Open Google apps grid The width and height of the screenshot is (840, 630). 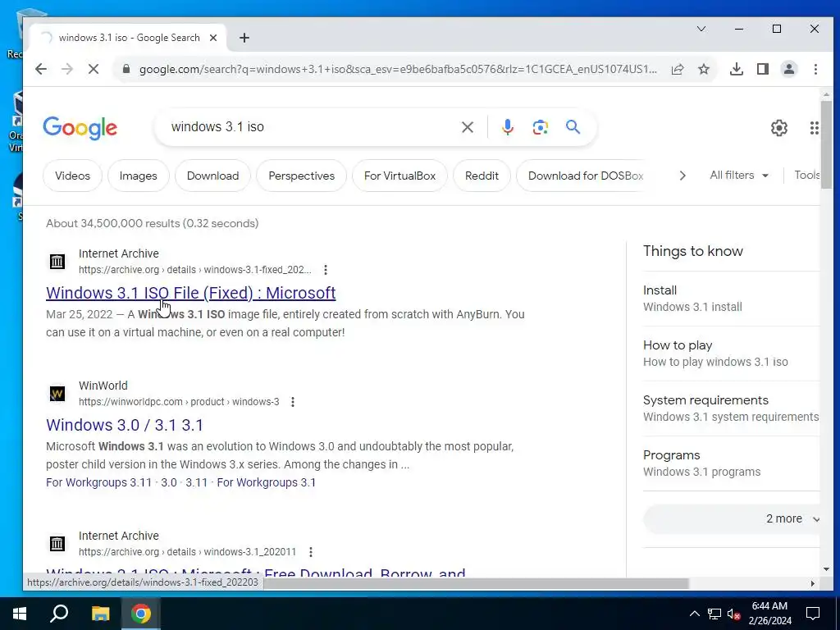click(815, 128)
